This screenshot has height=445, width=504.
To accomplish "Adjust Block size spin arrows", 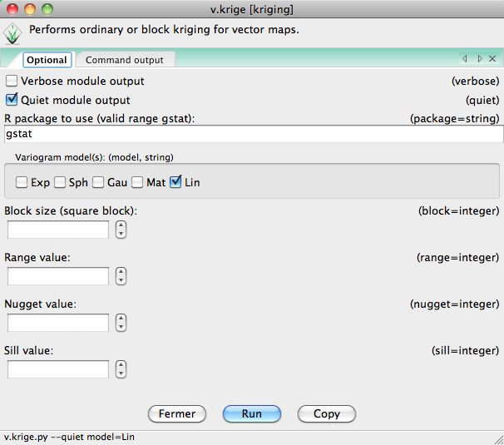I will point(121,230).
